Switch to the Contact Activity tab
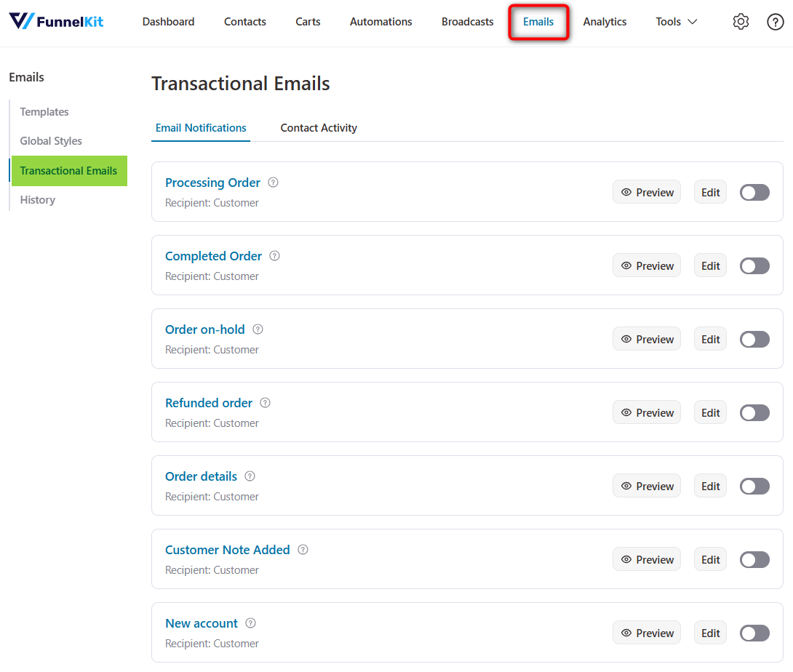793x672 pixels. [319, 128]
